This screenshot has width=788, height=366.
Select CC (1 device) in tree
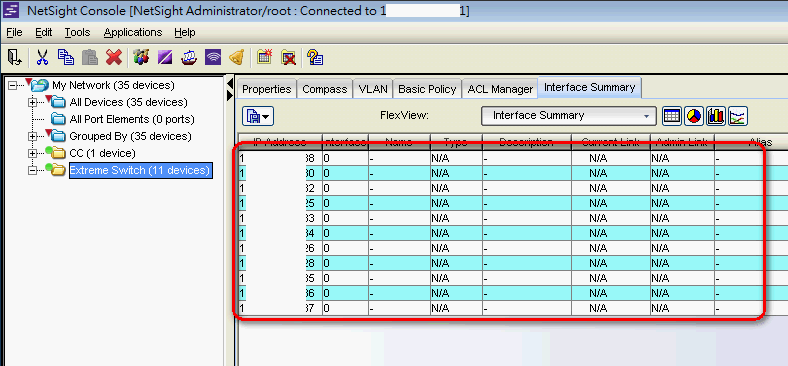(x=103, y=153)
